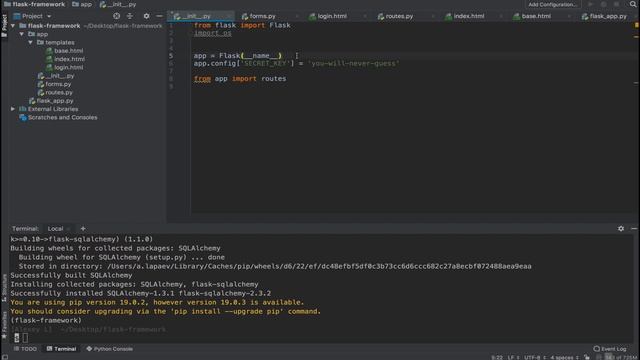The width and height of the screenshot is (640, 360).
Task: Open routes.py from the project tree
Action: (x=55, y=93)
